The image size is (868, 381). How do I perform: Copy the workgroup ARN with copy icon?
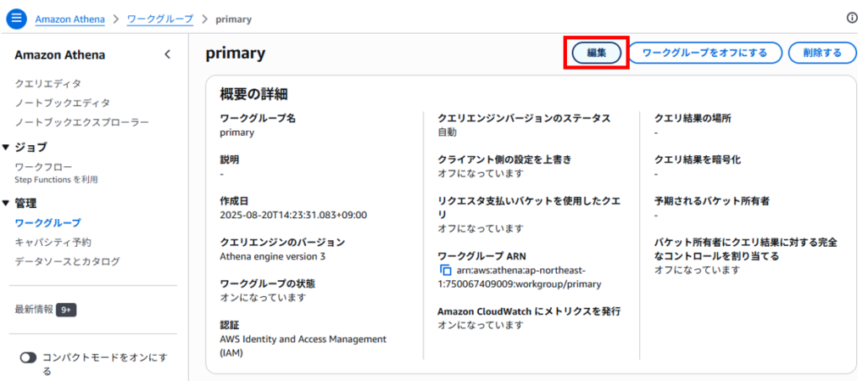pyautogui.click(x=446, y=270)
